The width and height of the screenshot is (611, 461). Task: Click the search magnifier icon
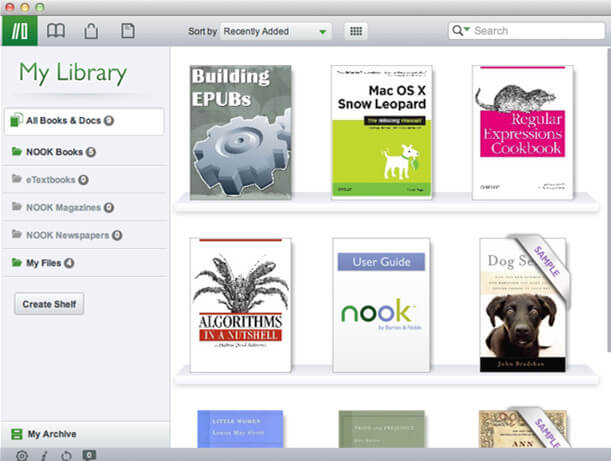point(457,30)
